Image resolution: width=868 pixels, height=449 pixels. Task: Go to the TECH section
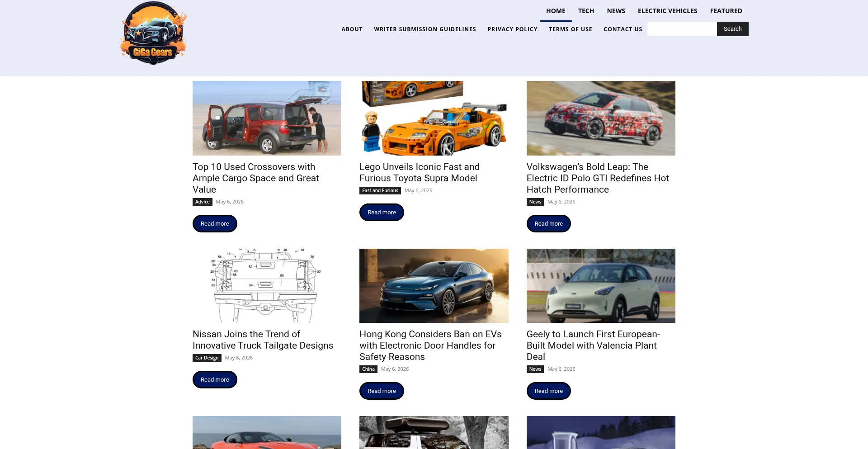tap(586, 11)
